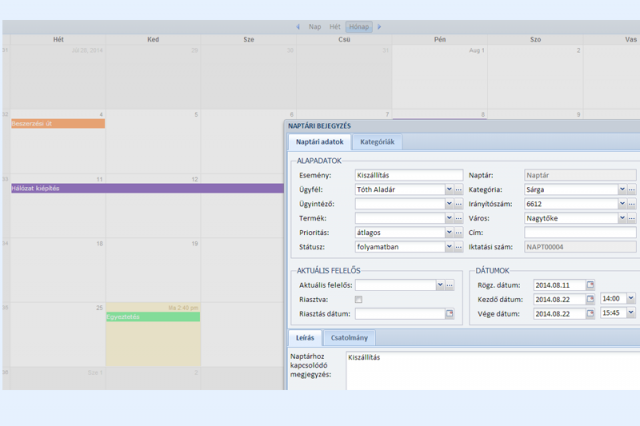
Task: Open the Státusz dropdown list
Action: point(446,247)
